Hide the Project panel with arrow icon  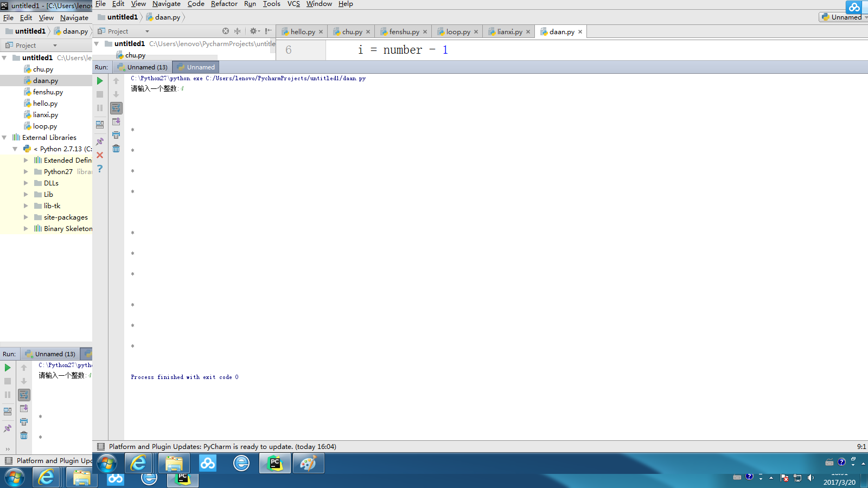click(268, 31)
